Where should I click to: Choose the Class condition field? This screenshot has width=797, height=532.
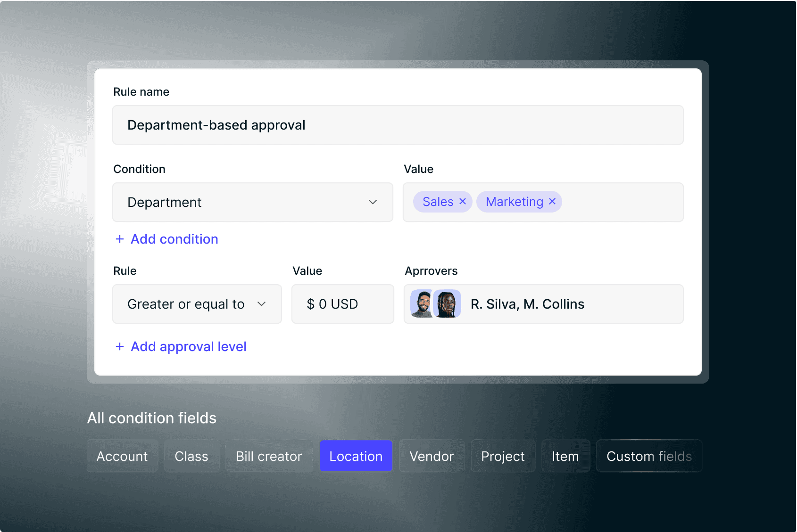tap(191, 456)
